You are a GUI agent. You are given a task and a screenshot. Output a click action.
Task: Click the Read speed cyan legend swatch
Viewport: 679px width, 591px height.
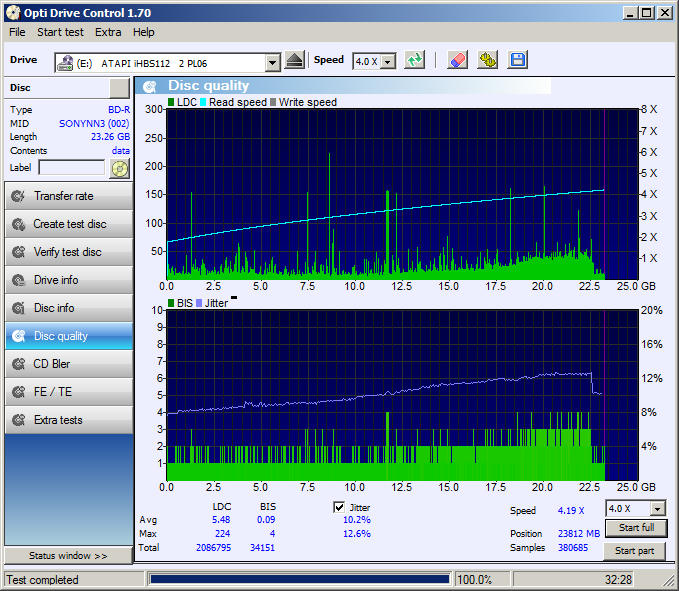point(203,102)
